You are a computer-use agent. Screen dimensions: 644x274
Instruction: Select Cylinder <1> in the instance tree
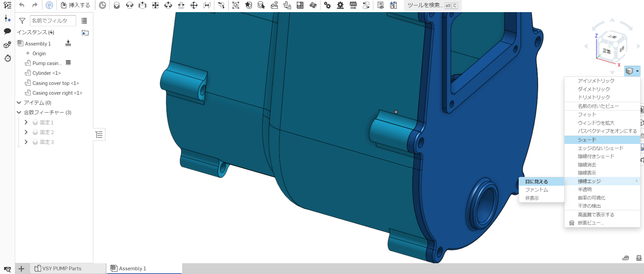click(x=46, y=73)
